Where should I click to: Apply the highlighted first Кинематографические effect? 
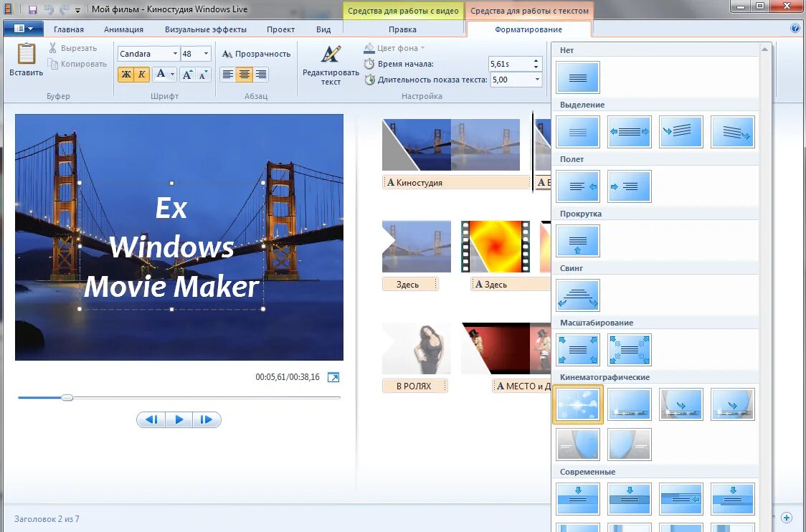point(578,404)
